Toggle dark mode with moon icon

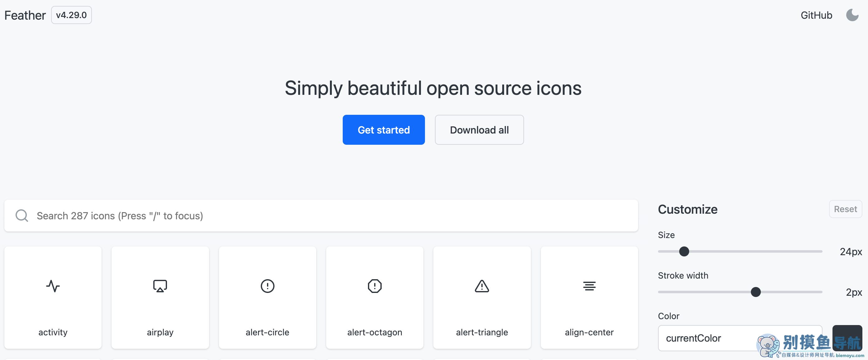[x=852, y=15]
